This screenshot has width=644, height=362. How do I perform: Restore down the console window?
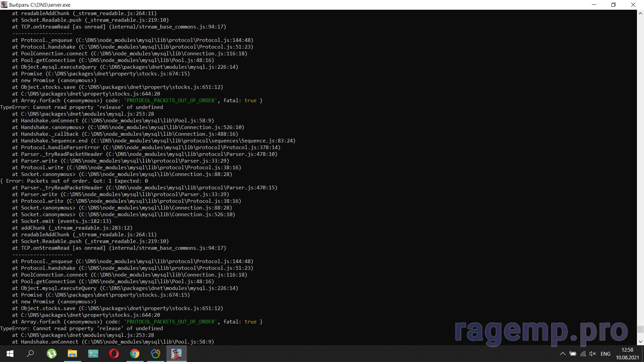tap(613, 5)
